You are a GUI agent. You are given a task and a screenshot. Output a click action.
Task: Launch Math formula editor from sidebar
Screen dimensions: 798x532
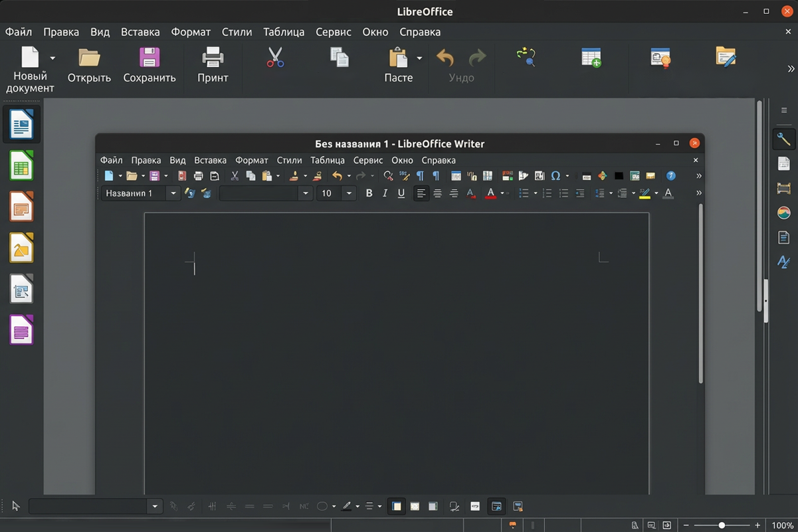click(x=21, y=289)
